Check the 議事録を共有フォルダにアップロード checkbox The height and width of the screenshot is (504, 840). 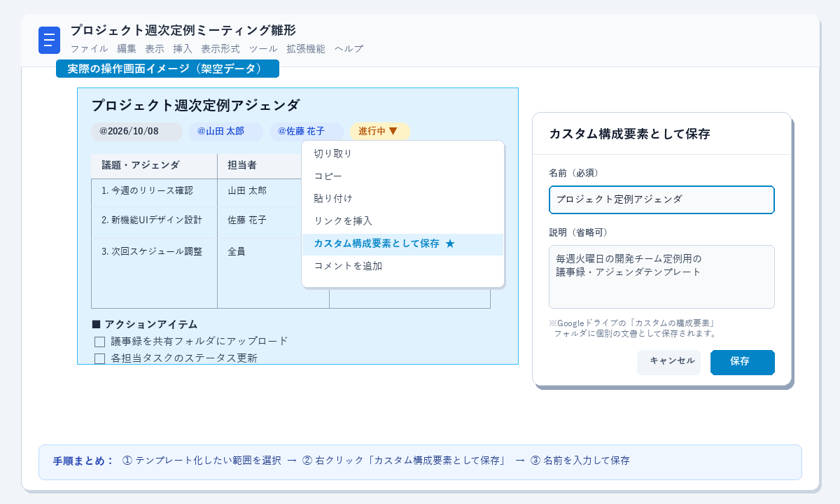[x=100, y=342]
